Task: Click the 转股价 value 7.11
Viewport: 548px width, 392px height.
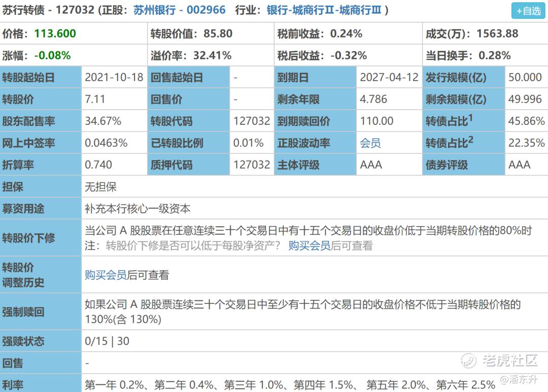Action: [x=95, y=99]
